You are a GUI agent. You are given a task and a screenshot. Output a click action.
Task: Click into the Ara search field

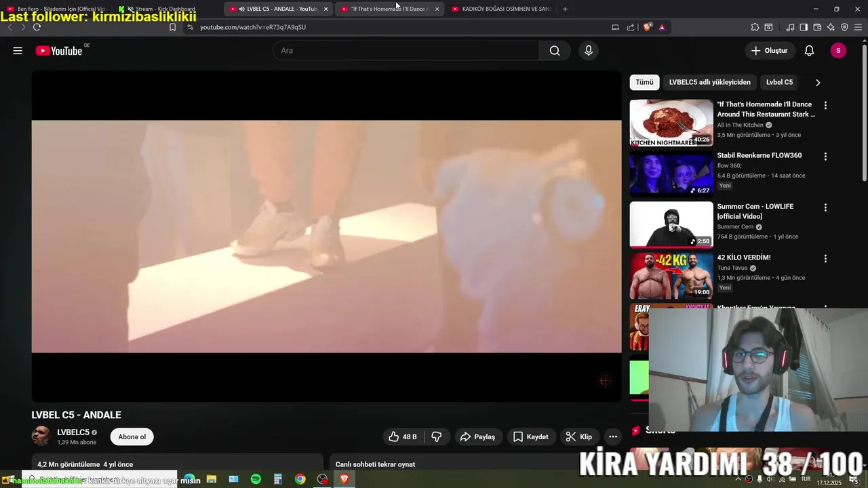click(x=407, y=51)
